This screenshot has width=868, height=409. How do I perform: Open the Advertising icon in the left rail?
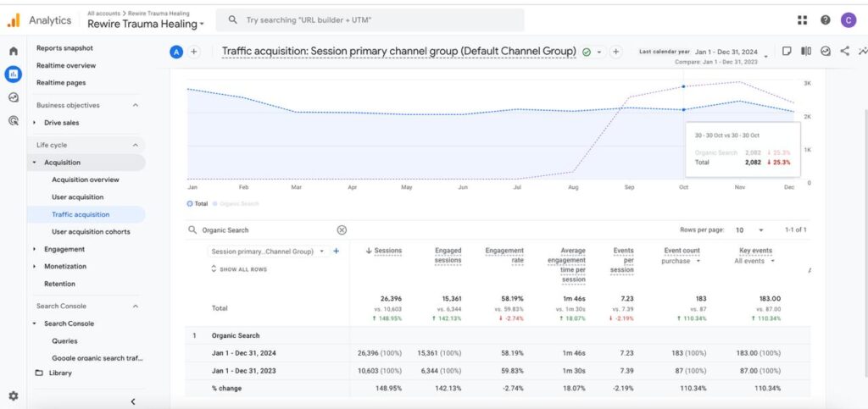point(14,120)
